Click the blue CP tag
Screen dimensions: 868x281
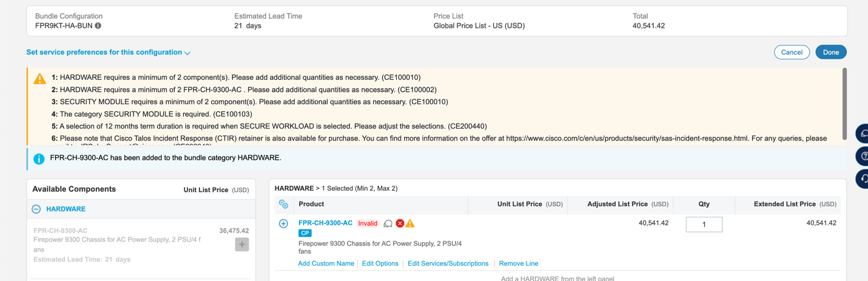click(305, 233)
